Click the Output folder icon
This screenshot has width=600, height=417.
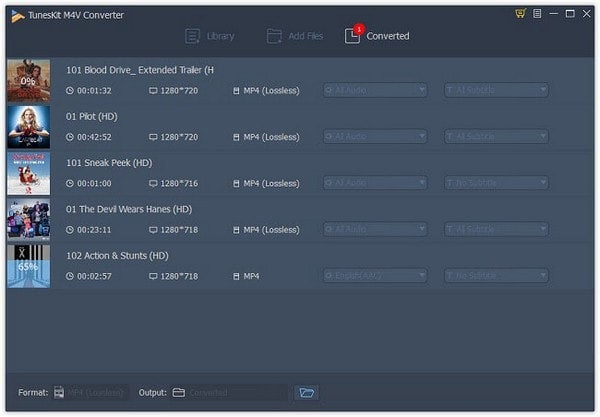coord(178,393)
